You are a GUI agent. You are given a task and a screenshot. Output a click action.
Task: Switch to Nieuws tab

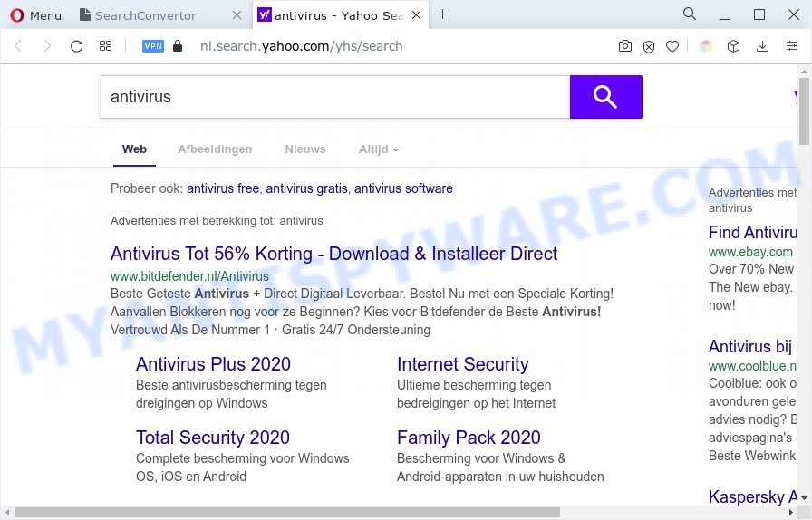click(x=305, y=149)
